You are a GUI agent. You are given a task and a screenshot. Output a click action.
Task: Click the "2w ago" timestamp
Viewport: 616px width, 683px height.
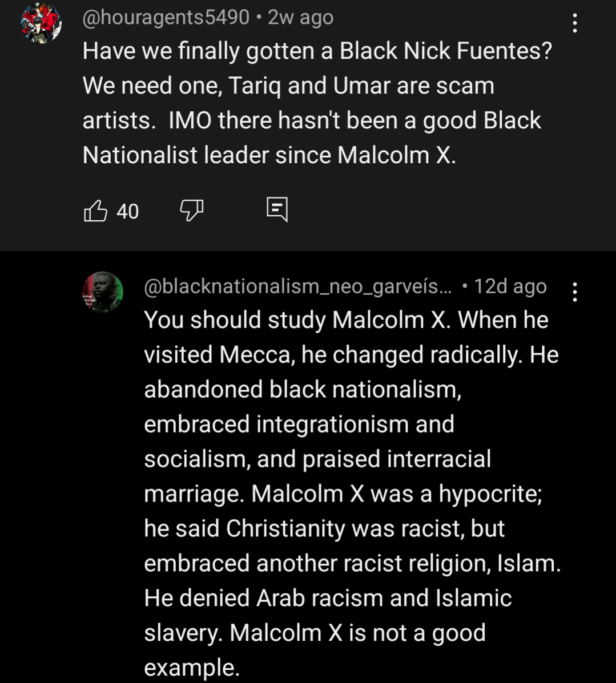point(300,18)
